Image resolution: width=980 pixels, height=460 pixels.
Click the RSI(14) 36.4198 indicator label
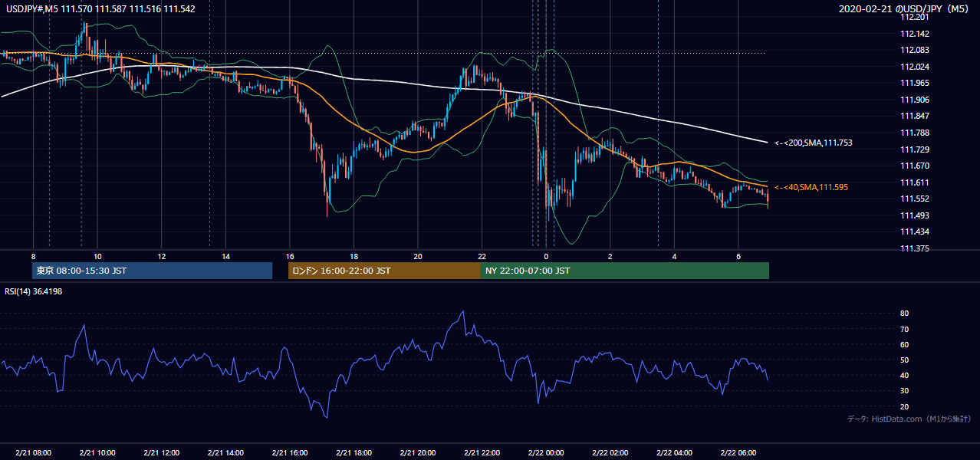pos(34,291)
